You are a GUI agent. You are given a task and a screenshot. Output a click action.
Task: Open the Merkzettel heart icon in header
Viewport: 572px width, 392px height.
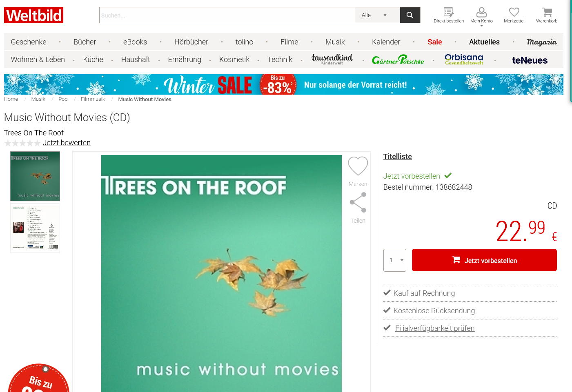point(514,13)
